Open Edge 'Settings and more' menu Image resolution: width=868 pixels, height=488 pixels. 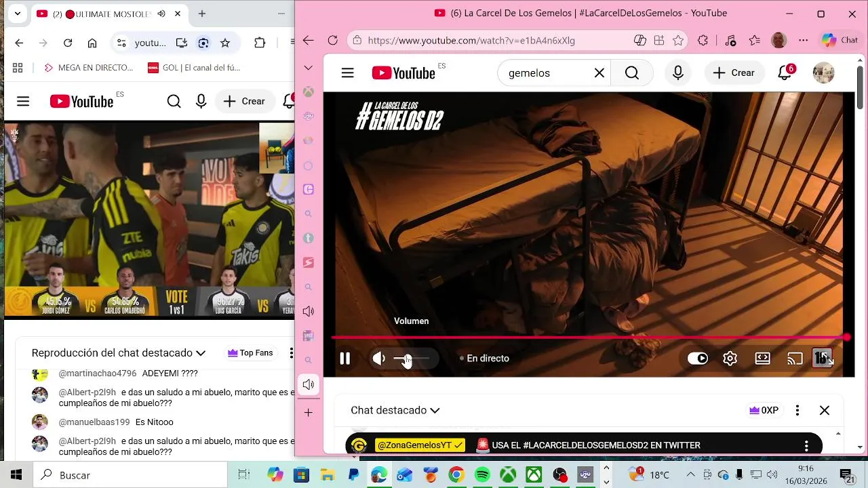[x=804, y=40]
